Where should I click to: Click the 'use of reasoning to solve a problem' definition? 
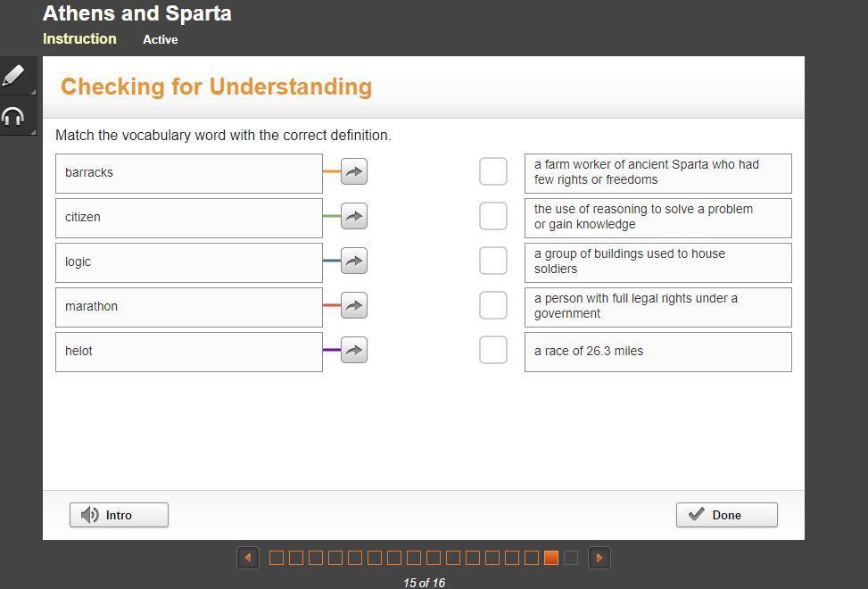(x=658, y=218)
